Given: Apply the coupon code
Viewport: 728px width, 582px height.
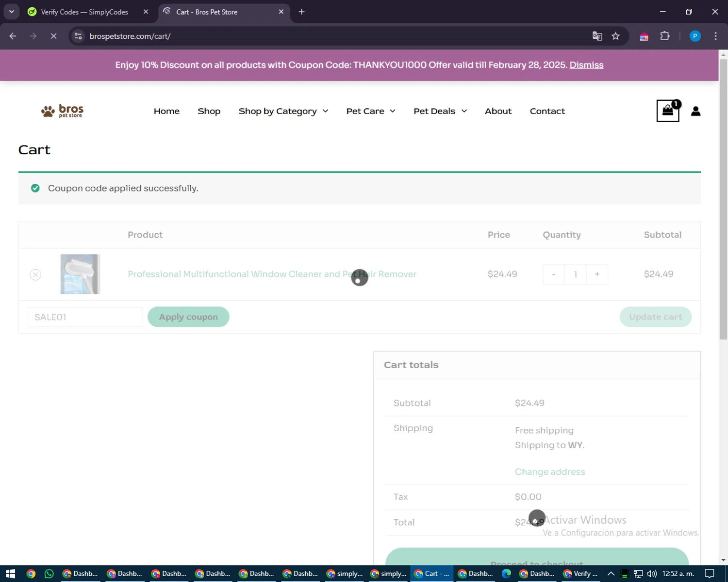Looking at the screenshot, I should click(x=188, y=317).
